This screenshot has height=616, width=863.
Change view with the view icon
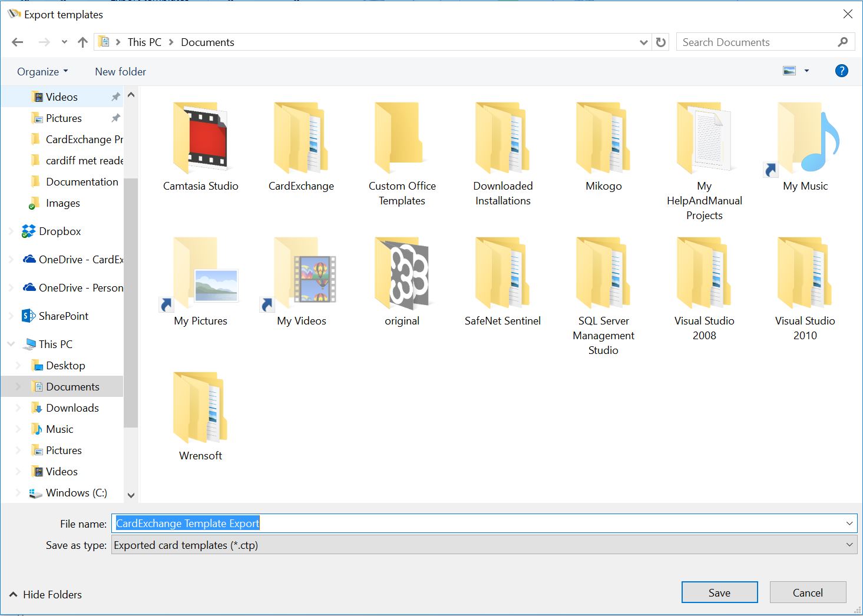click(x=789, y=71)
